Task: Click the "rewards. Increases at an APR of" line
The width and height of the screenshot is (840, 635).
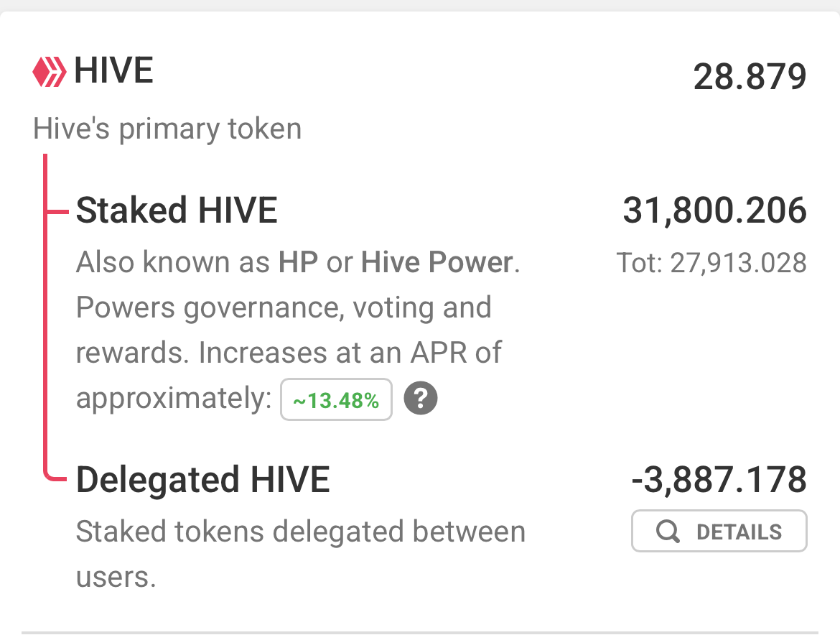Action: (289, 353)
